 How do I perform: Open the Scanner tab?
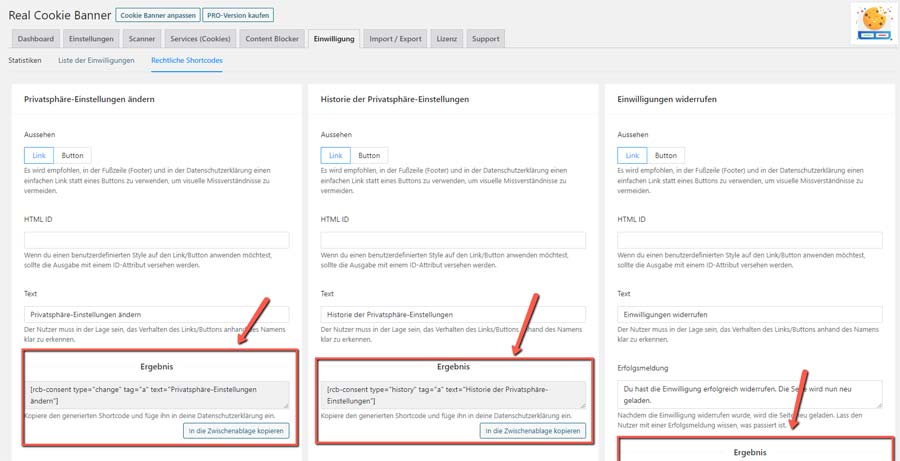pos(142,39)
